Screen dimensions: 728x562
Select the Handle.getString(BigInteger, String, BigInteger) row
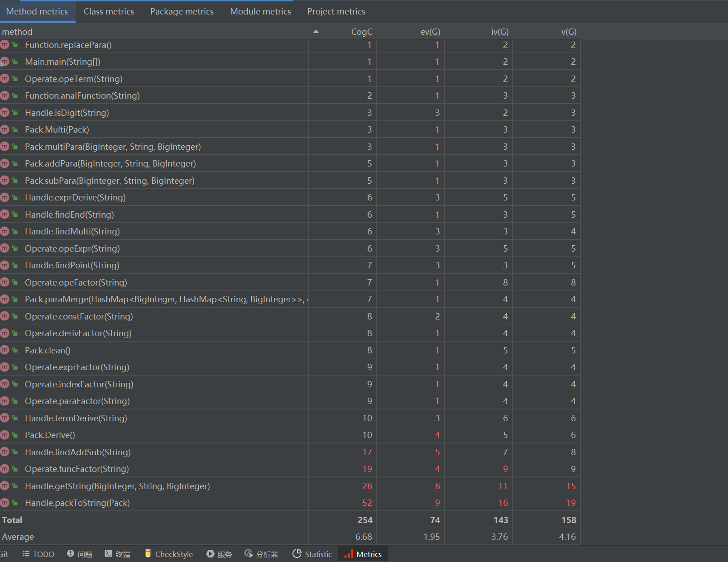coord(290,486)
